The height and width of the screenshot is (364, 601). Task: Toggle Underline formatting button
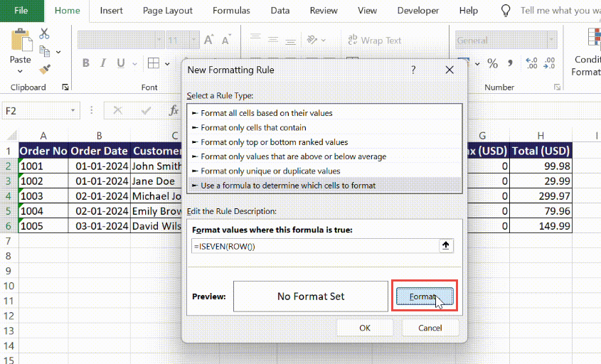click(121, 63)
